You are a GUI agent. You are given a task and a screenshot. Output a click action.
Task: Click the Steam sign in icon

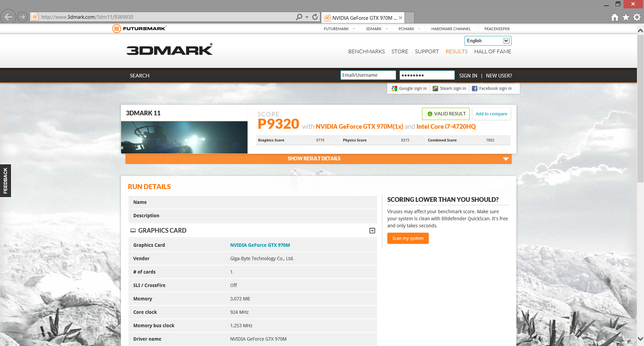435,89
